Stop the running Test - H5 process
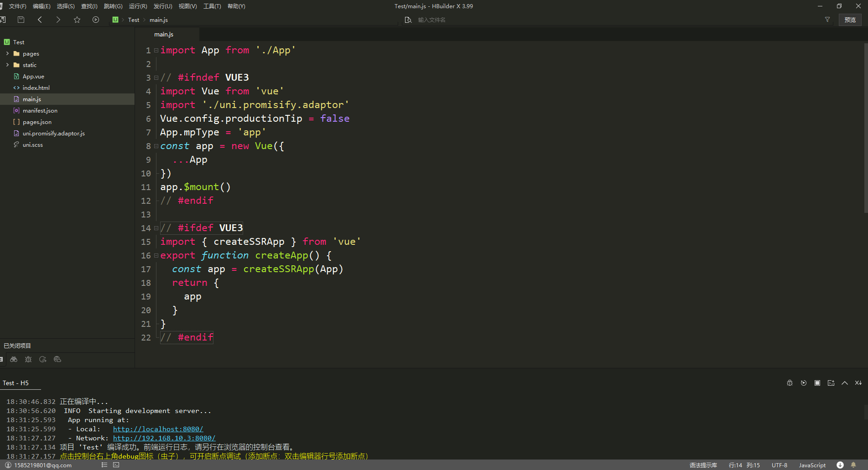Screen dimensions: 868x470 817,383
